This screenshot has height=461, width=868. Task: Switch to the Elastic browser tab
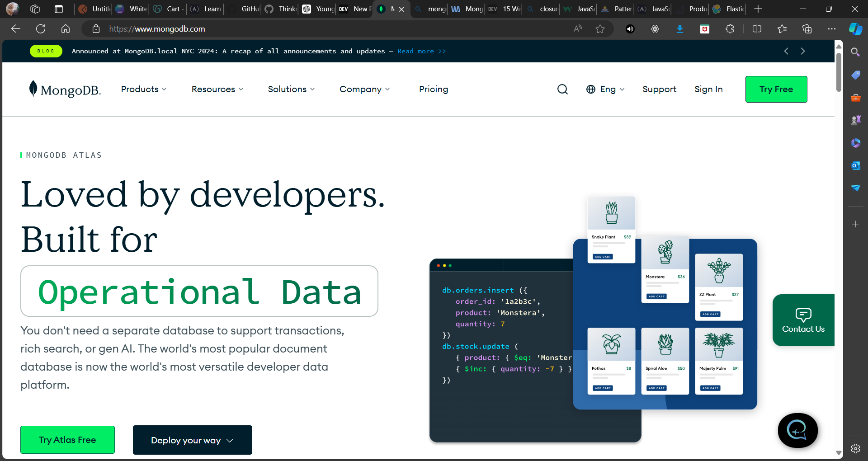tap(729, 9)
